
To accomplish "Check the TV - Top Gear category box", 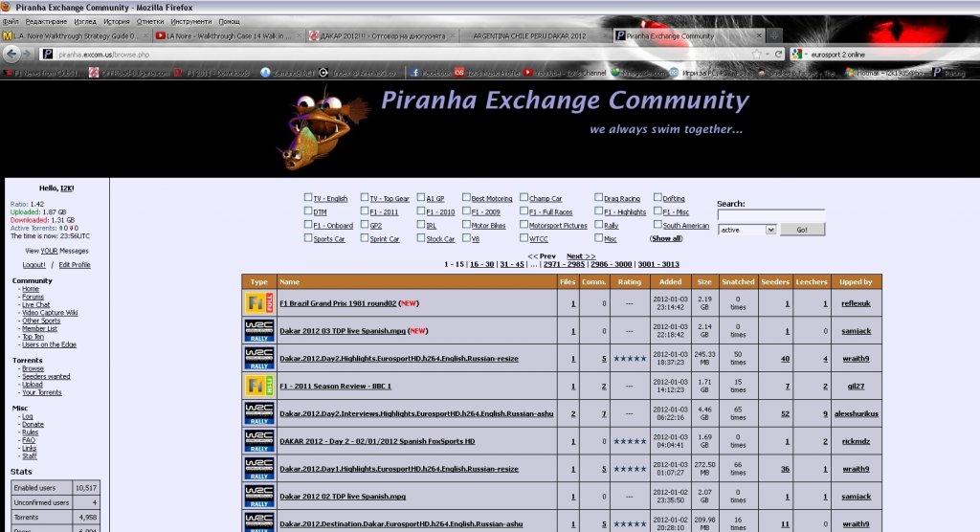I will click(365, 197).
